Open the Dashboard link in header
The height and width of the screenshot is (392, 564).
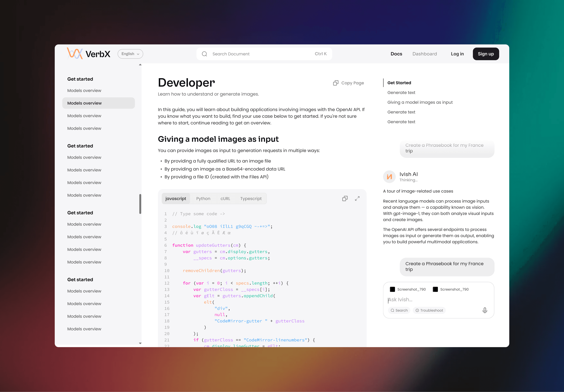point(424,54)
